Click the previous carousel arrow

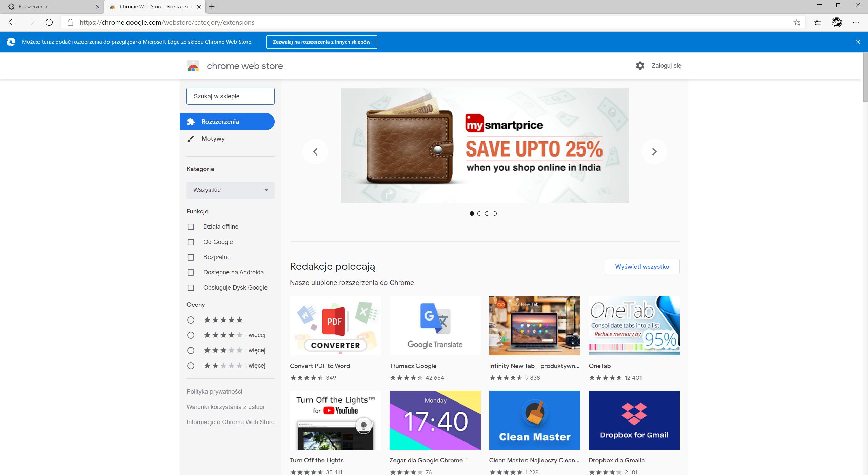click(315, 151)
